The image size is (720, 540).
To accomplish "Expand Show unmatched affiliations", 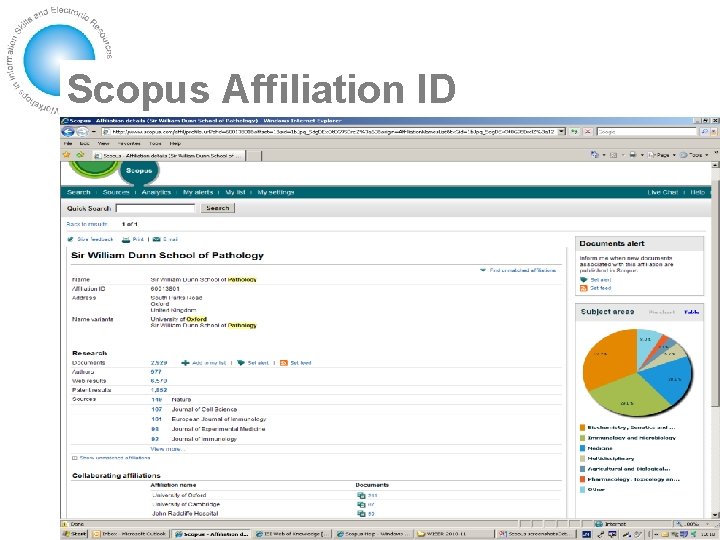I will [x=111, y=458].
